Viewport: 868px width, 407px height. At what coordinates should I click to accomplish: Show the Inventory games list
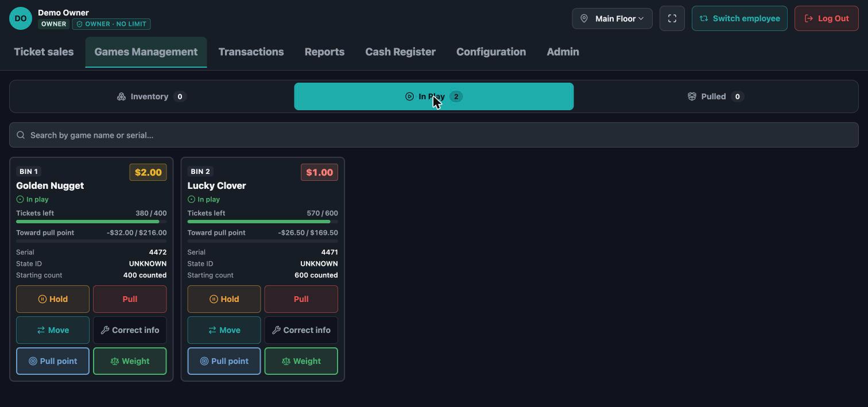151,96
